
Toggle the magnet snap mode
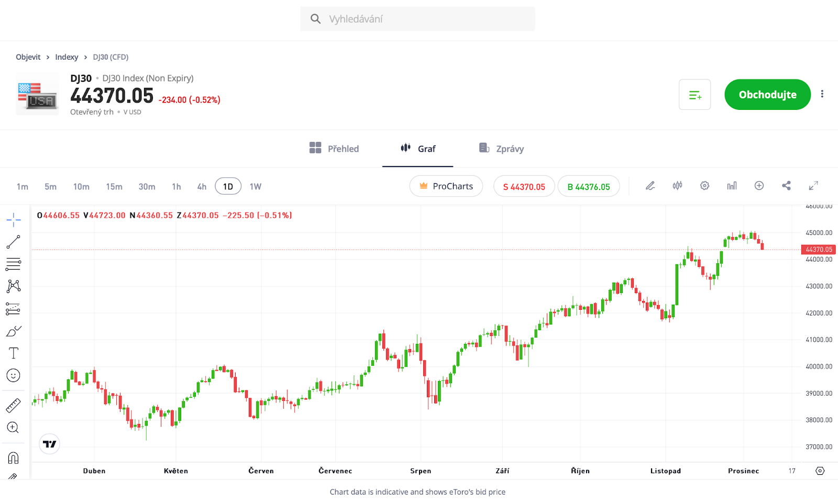click(14, 458)
